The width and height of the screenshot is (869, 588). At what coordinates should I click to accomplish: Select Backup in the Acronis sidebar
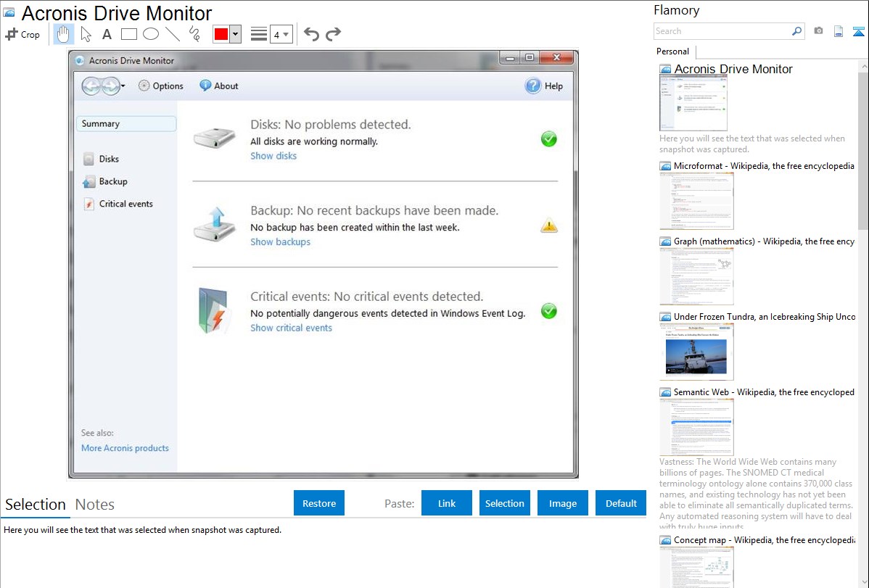coord(105,182)
